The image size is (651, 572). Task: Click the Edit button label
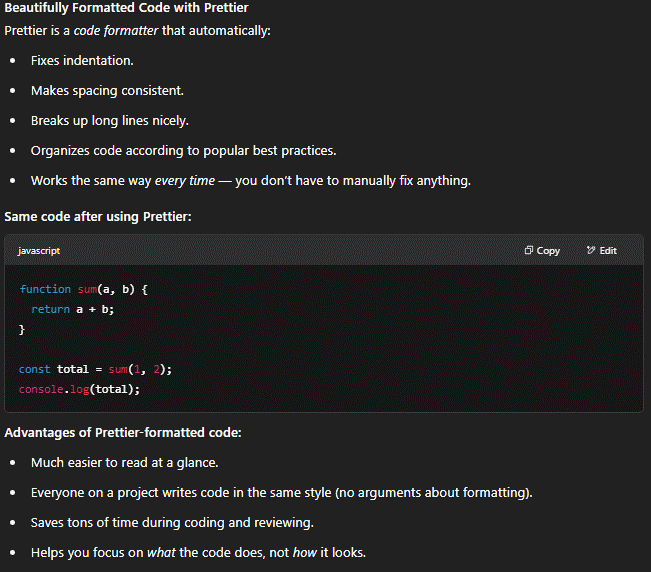(x=608, y=251)
